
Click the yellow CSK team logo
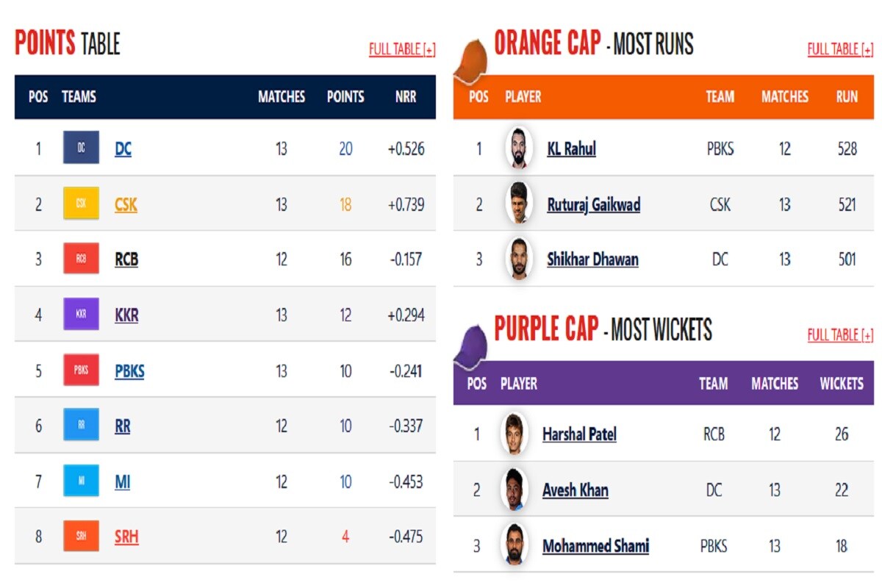(81, 204)
